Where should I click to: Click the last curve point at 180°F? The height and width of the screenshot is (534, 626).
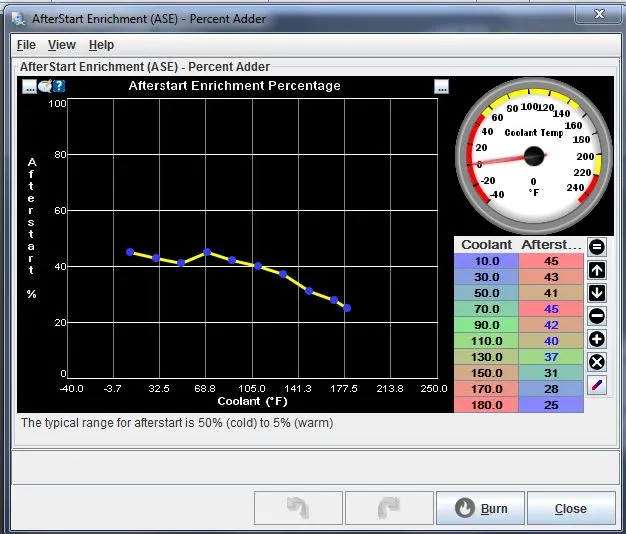pos(347,308)
